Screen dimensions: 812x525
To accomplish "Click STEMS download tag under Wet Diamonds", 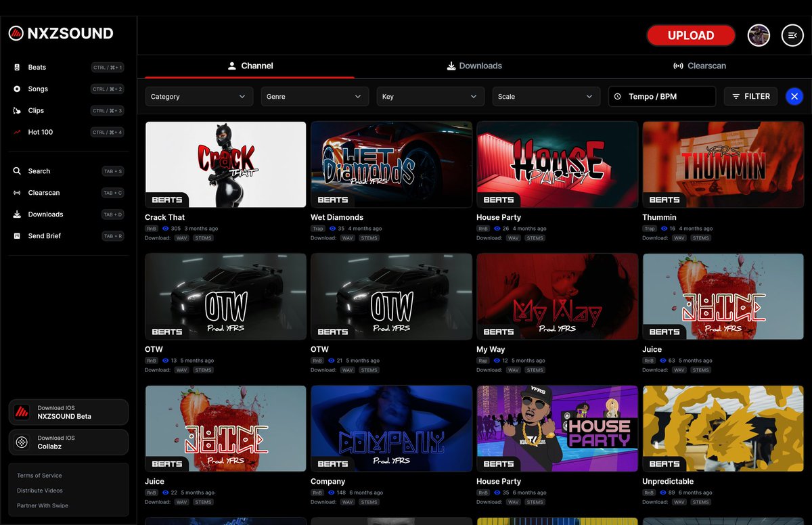I will pyautogui.click(x=369, y=238).
